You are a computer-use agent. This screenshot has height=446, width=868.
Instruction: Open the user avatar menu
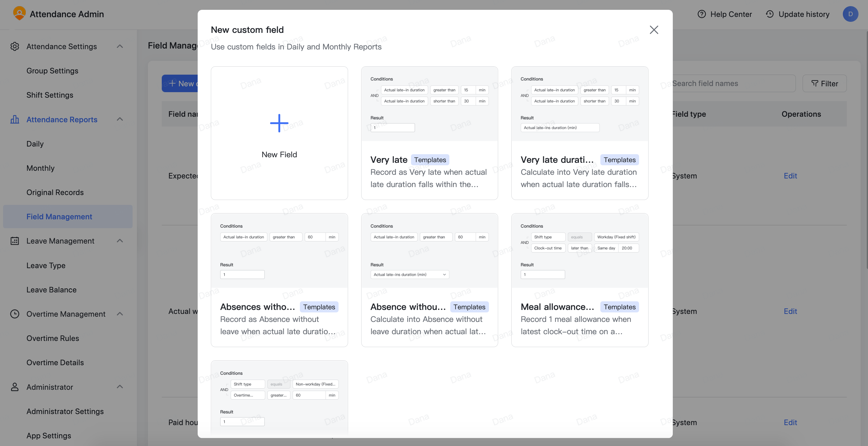(850, 14)
